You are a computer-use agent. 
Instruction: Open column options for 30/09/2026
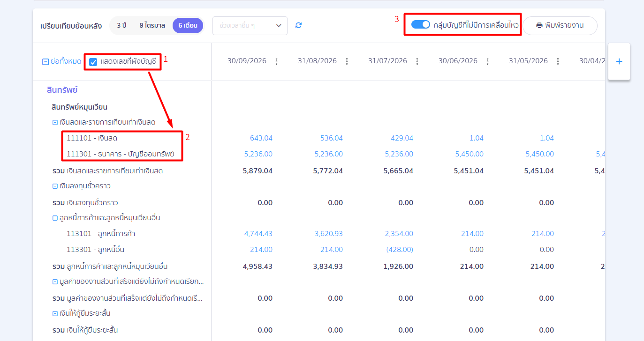(x=276, y=61)
